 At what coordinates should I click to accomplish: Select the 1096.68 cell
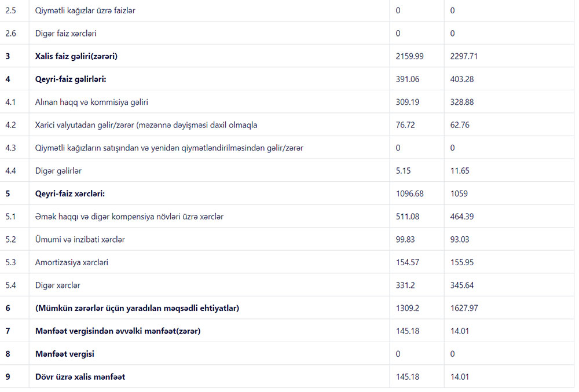410,193
